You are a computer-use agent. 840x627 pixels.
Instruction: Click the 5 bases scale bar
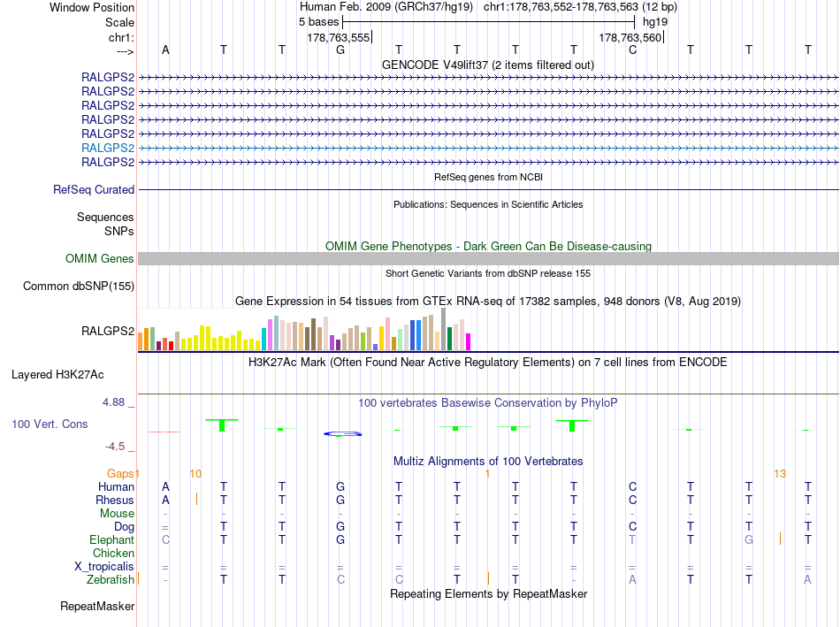[489, 22]
